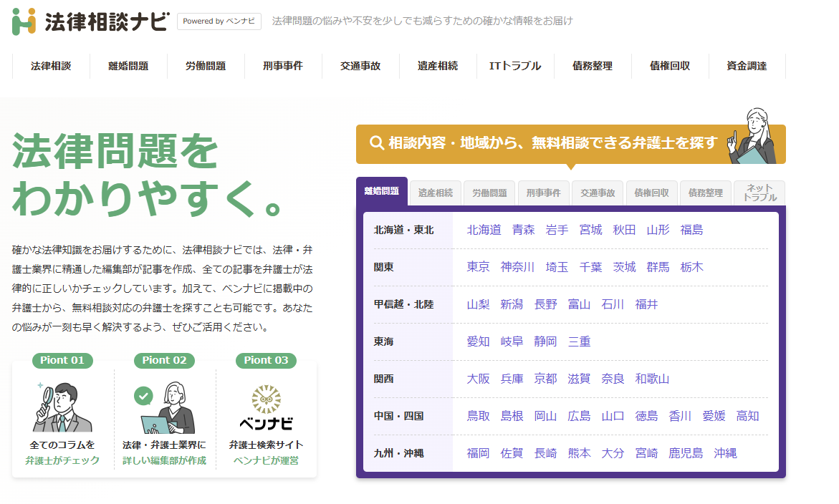The width and height of the screenshot is (839, 504).
Task: Click the 北海道 link
Action: 484,230
